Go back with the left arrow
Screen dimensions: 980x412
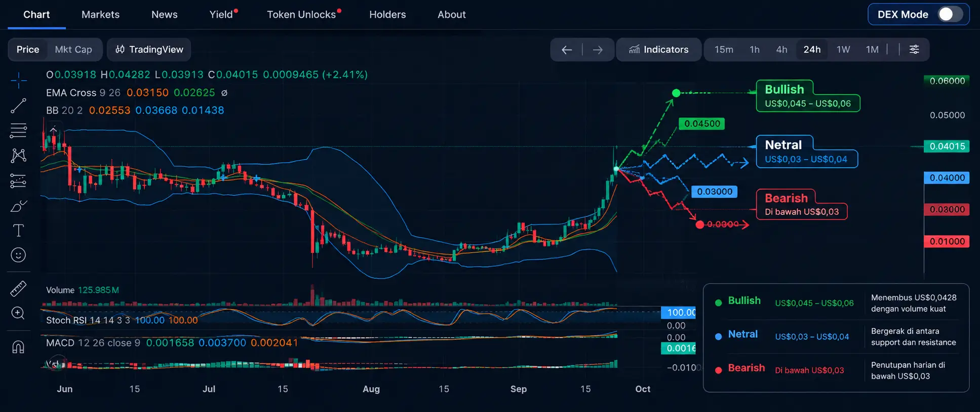tap(567, 50)
